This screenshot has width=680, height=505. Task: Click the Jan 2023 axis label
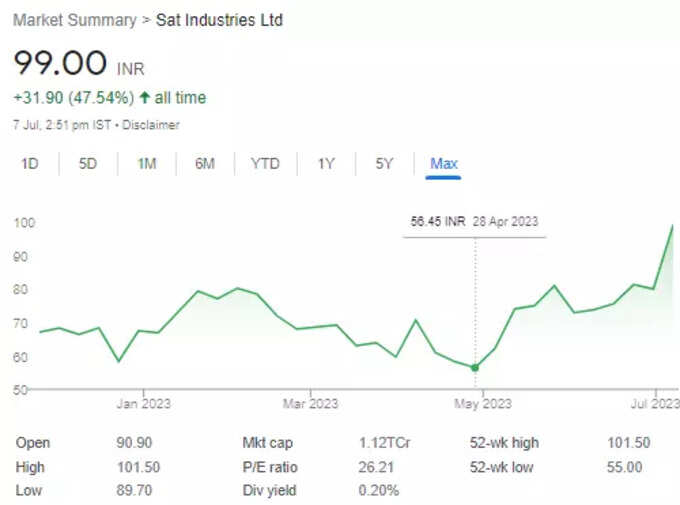tap(144, 404)
